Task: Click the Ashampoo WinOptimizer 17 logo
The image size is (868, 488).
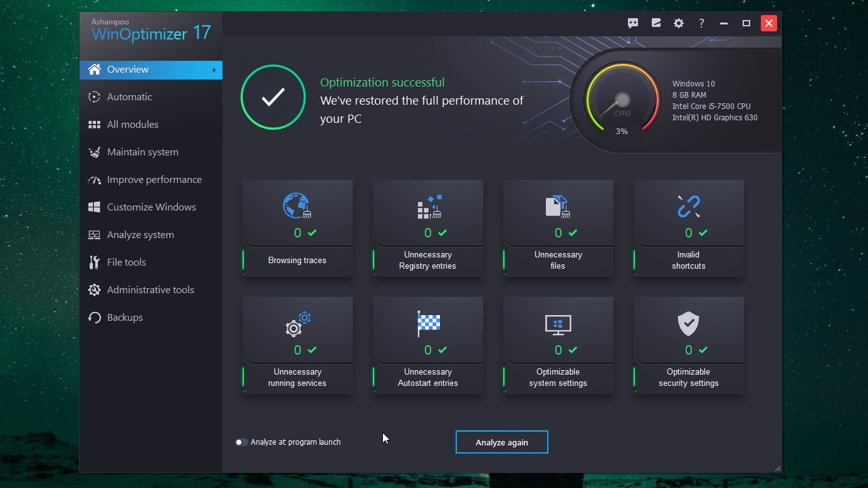Action: pos(150,30)
